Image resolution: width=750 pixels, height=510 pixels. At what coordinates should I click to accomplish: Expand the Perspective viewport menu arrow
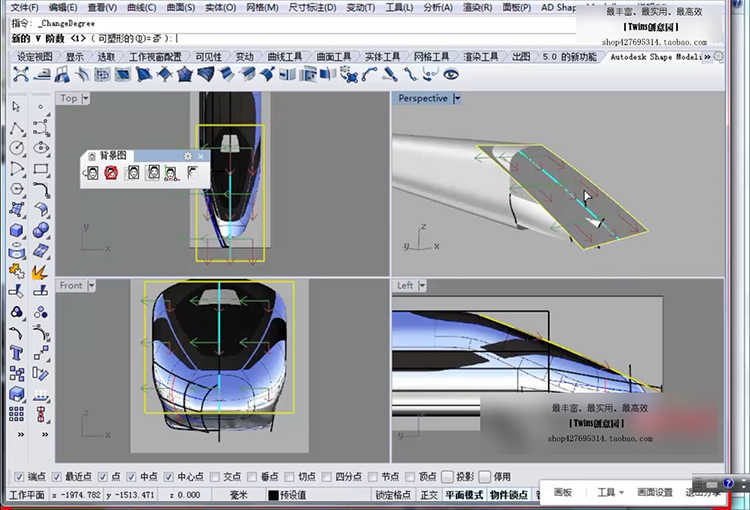click(x=457, y=98)
